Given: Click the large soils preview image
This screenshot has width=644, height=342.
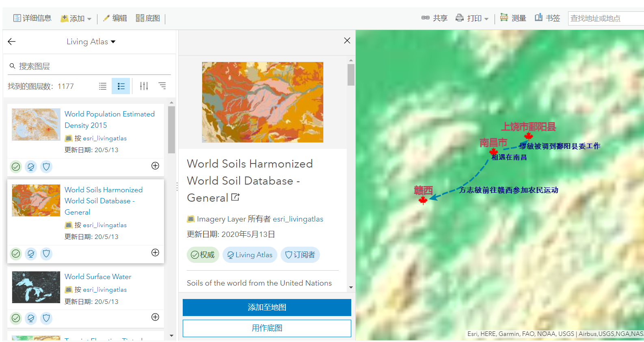Looking at the screenshot, I should [x=263, y=102].
